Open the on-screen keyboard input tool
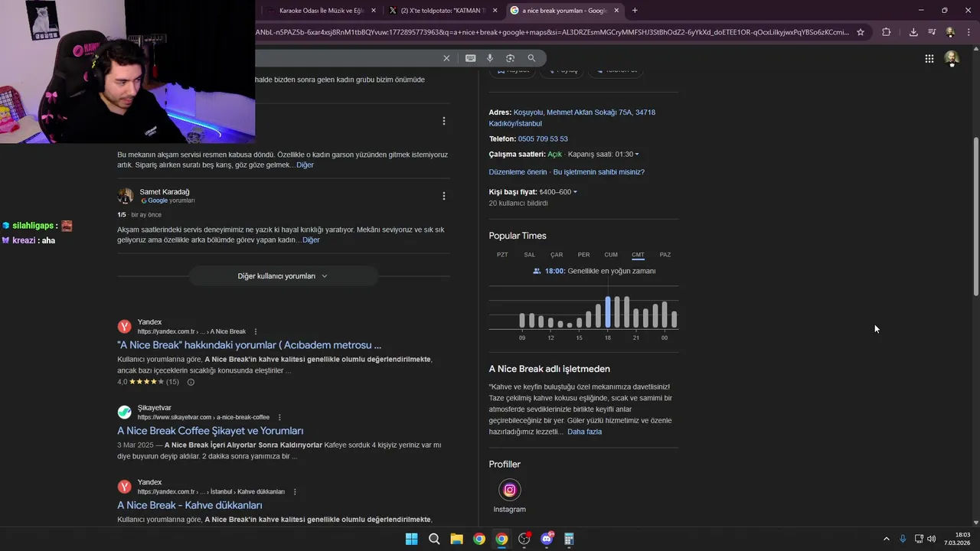 click(x=470, y=58)
